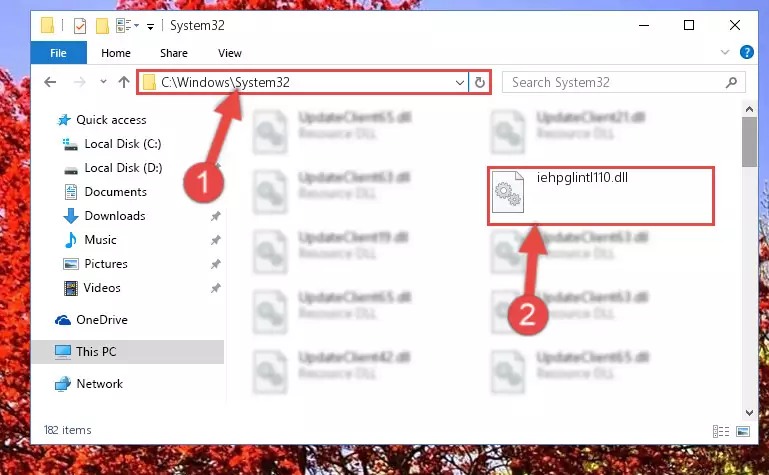Maximize the System32 window
The image size is (769, 475).
click(689, 25)
